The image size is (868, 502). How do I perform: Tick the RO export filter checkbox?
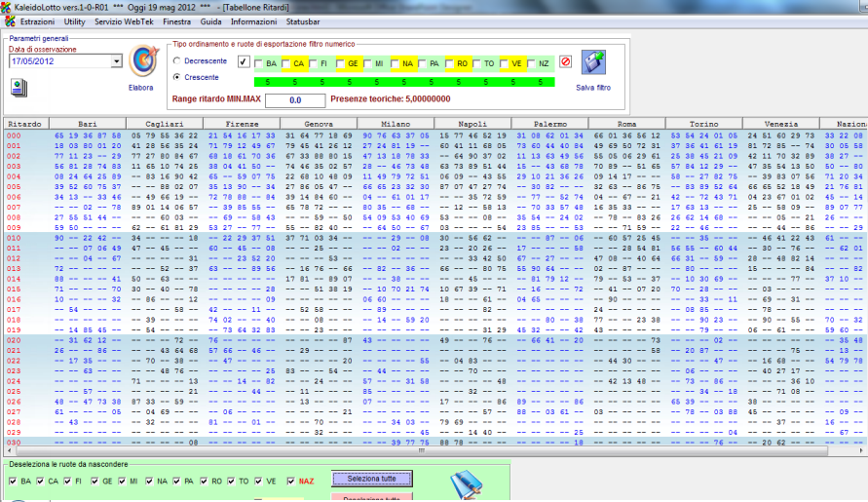point(449,63)
